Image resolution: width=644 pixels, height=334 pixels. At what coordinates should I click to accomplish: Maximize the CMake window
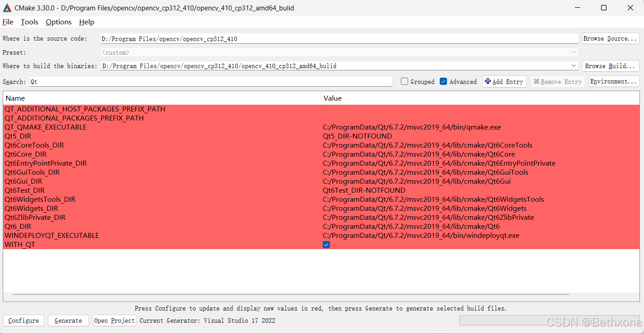click(604, 8)
